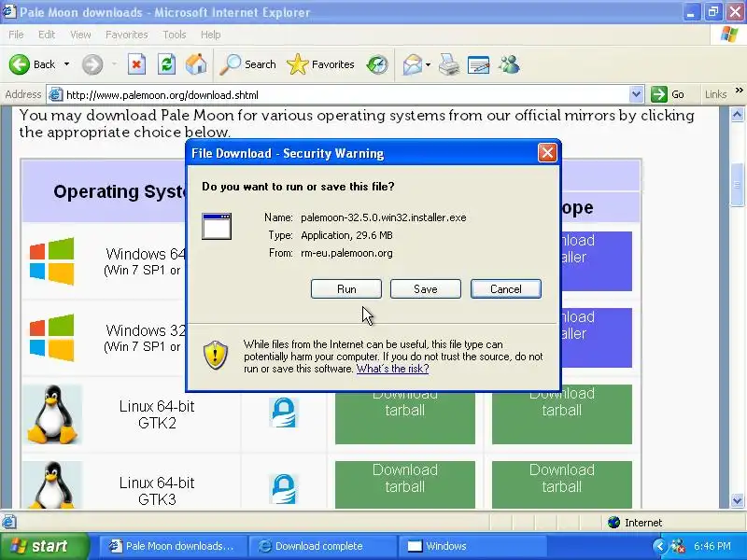
Task: Click the Windows 32 logo icon
Action: coord(52,338)
